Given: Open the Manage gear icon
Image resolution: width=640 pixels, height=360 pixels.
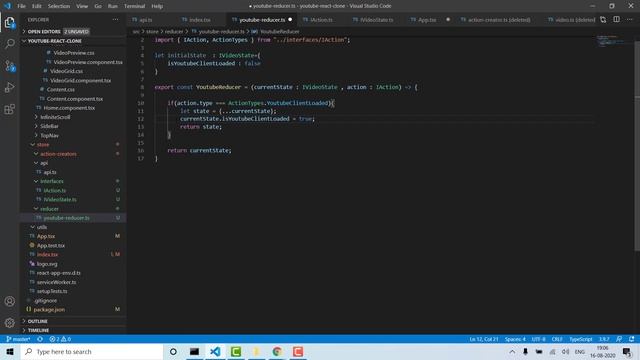Looking at the screenshot, I should pyautogui.click(x=9, y=323).
